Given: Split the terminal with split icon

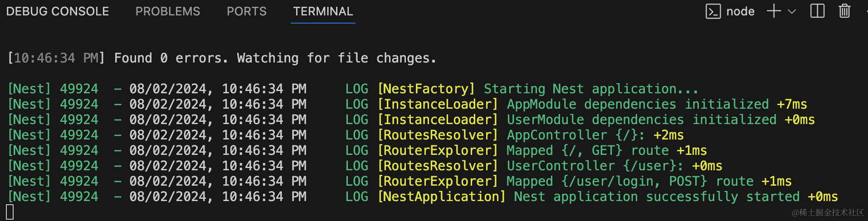Looking at the screenshot, I should (x=817, y=11).
